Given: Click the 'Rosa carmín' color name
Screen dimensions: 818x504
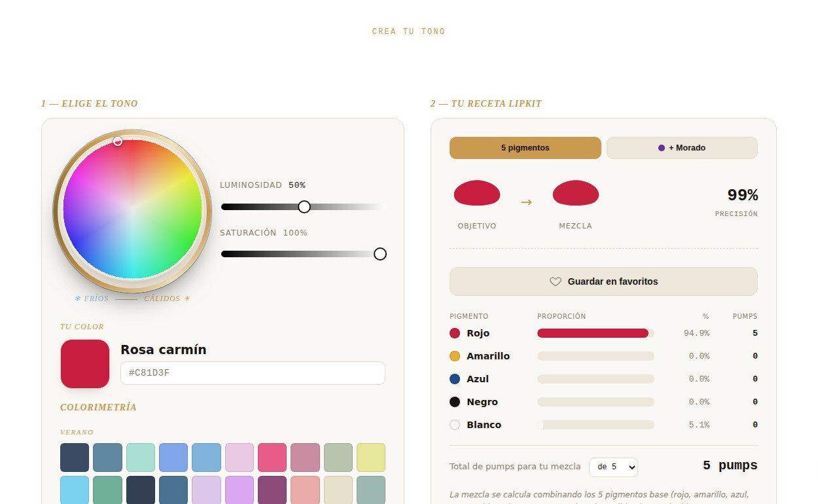Looking at the screenshot, I should (164, 350).
